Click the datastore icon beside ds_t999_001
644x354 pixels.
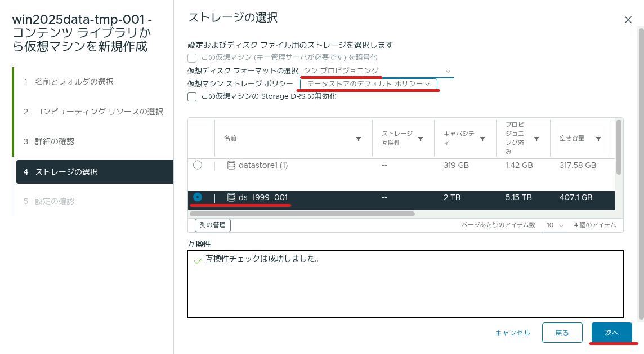coord(231,197)
